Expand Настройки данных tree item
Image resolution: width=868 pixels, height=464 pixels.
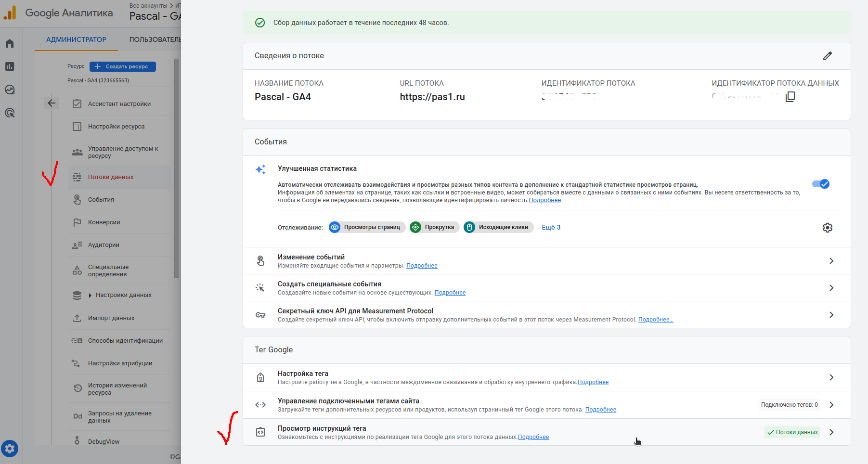(x=90, y=296)
